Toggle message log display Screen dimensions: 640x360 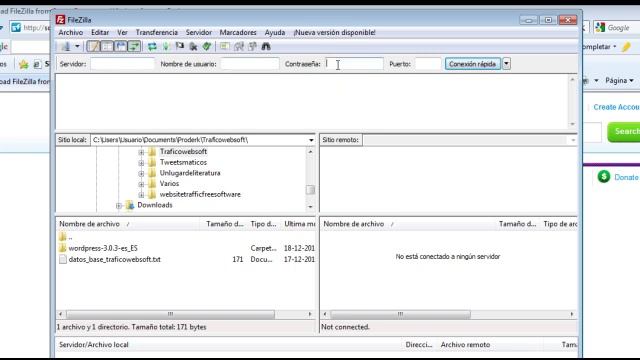pyautogui.click(x=93, y=47)
